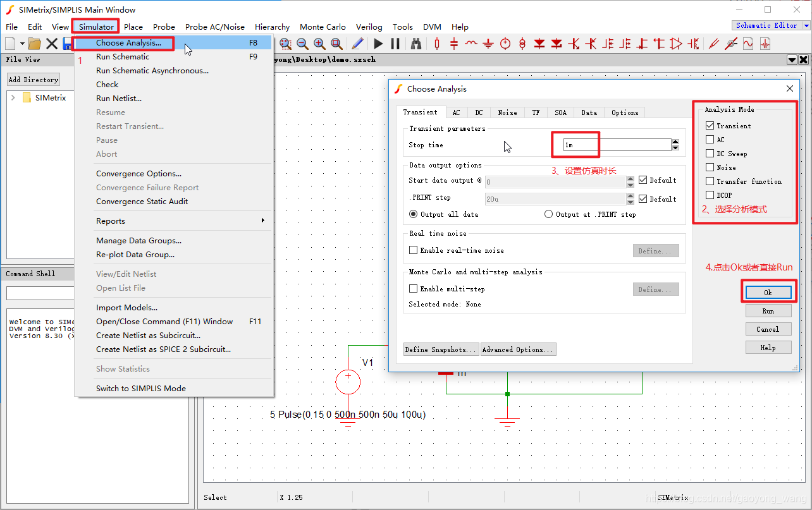Click the Cancel button in the dialog
The width and height of the screenshot is (812, 510).
tap(768, 329)
